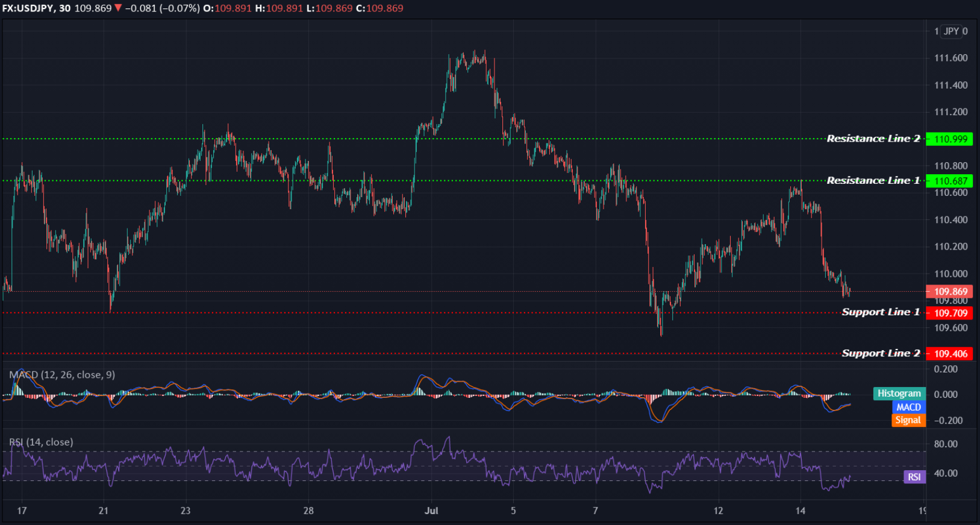Viewport: 980px width, 525px height.
Task: Click the RSI (14, close) indicator title
Action: (x=41, y=442)
